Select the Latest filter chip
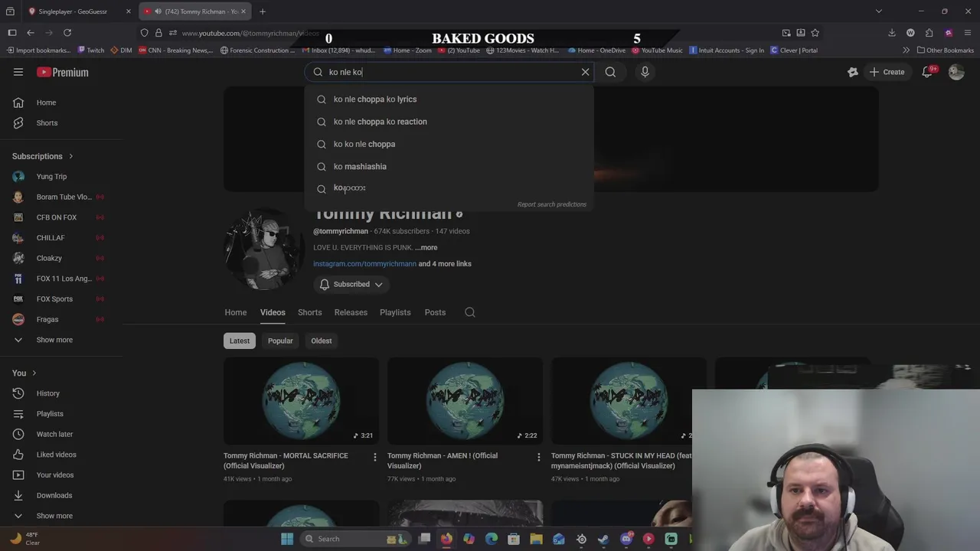The width and height of the screenshot is (980, 551). [240, 341]
